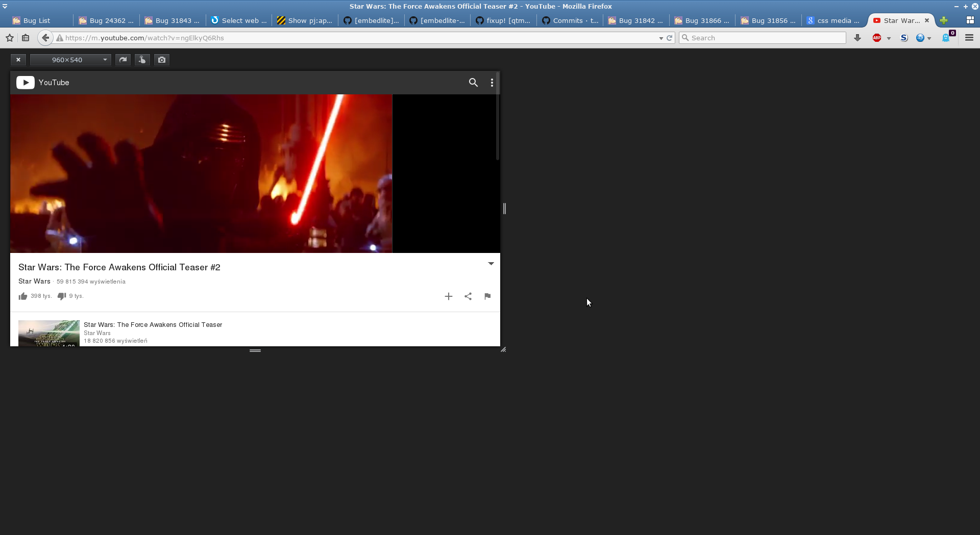Viewport: 980px width, 535px height.
Task: Open YouTube search magnifier
Action: click(473, 83)
